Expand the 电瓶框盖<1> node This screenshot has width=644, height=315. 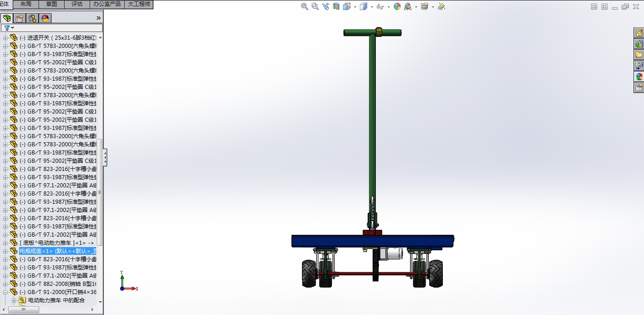[5, 251]
